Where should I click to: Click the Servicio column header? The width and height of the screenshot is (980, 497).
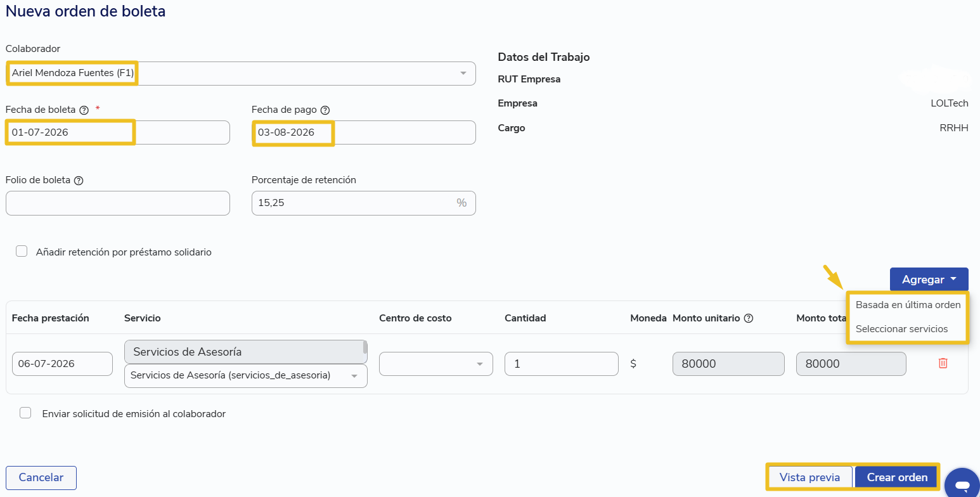click(143, 318)
